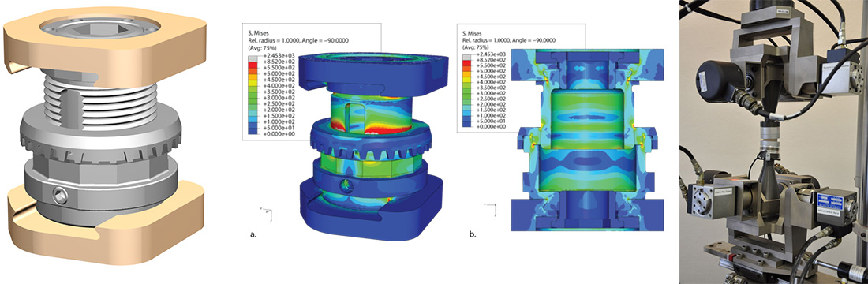868x284 pixels.
Task: Click the 'S, Mises' title in legend b
Action: pyautogui.click(x=472, y=32)
